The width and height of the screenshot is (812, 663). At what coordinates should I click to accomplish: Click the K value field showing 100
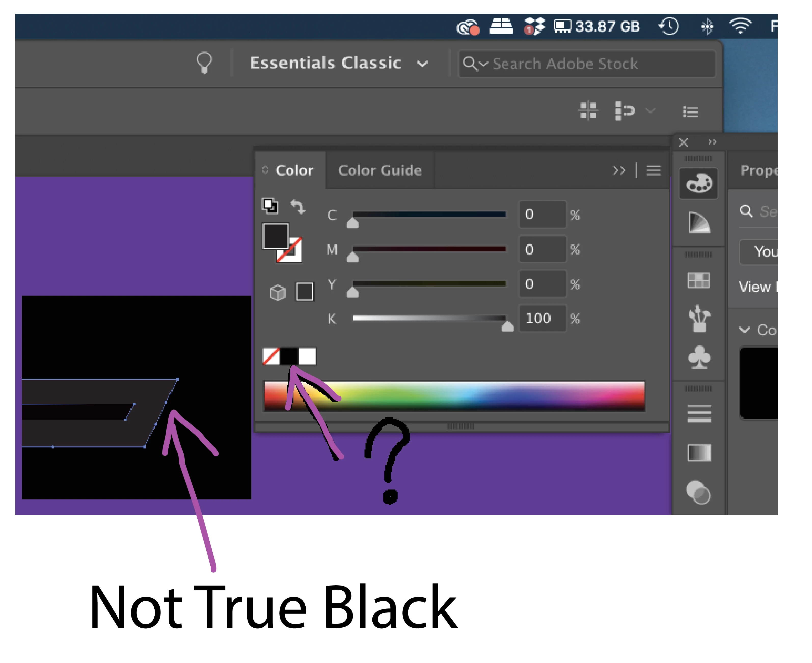point(542,319)
